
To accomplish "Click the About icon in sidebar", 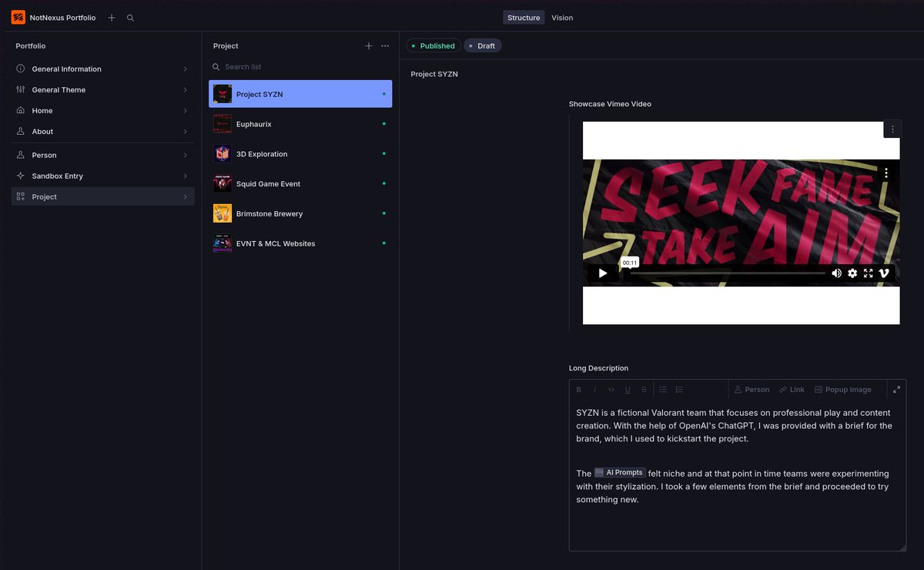I will (20, 132).
